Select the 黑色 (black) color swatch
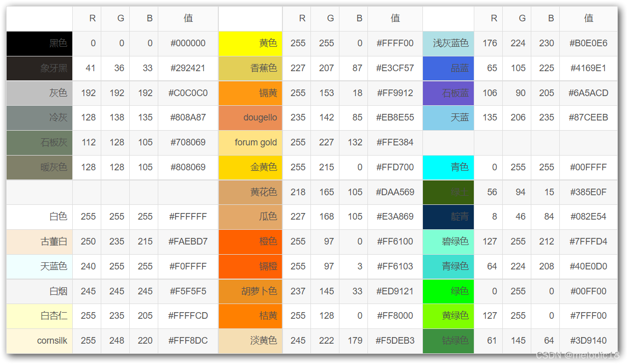628x364 pixels. point(39,43)
